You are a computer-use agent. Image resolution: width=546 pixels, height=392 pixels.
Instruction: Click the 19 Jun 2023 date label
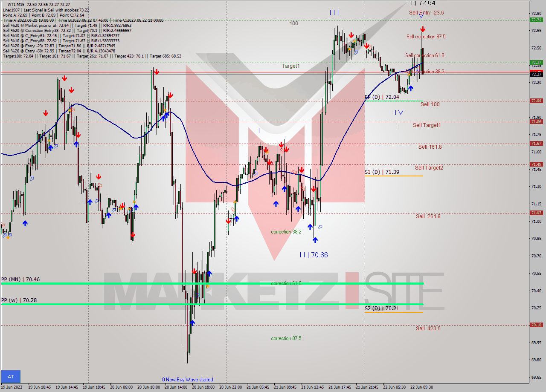(12, 387)
